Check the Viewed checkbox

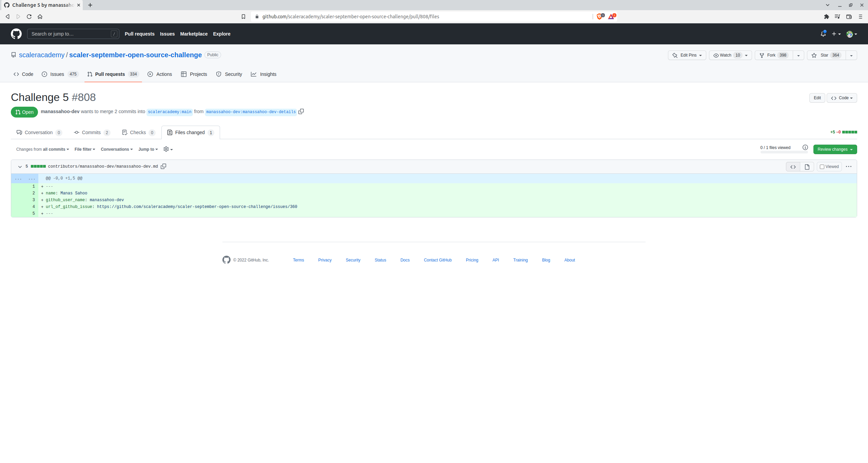[822, 167]
